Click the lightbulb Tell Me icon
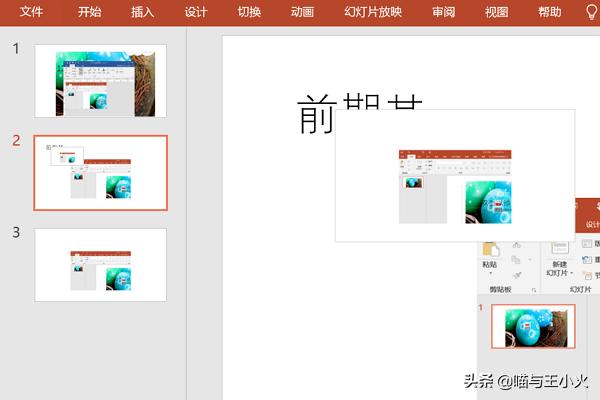The width and height of the screenshot is (600, 400). click(x=590, y=12)
